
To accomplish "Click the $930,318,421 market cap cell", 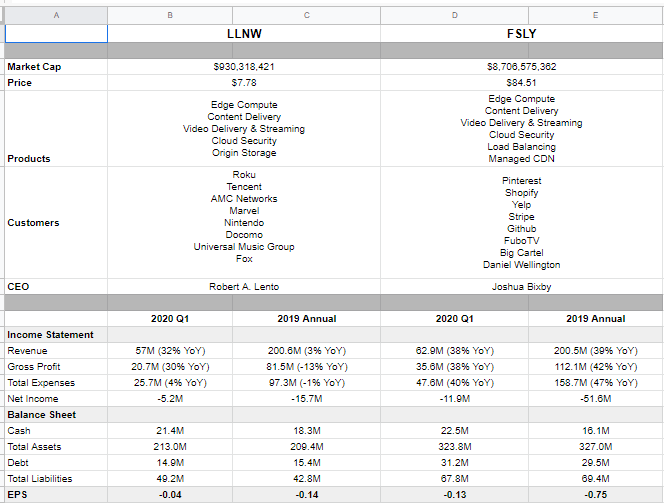I will 244,67.
